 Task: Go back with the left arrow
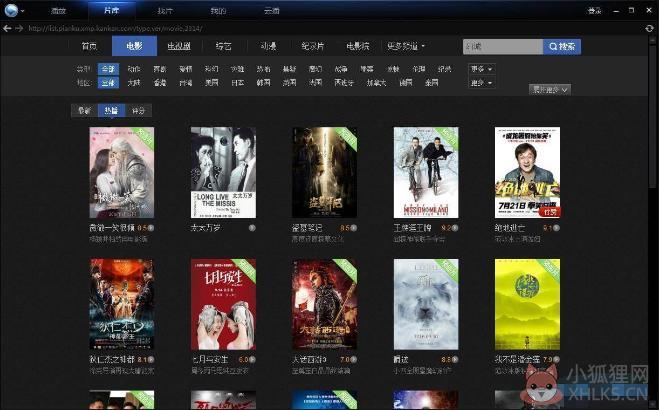[7, 28]
